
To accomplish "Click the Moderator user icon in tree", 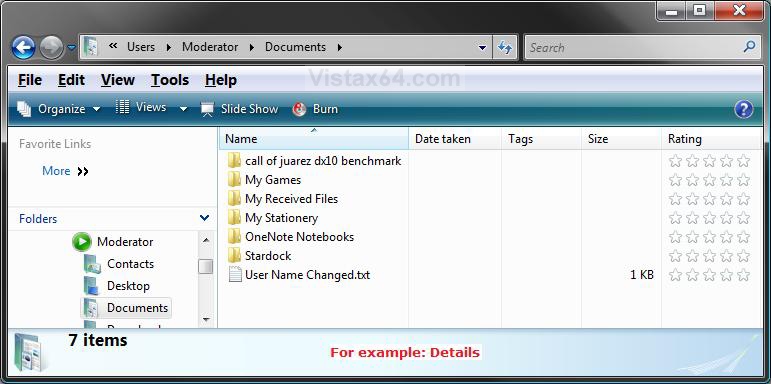I will (x=82, y=242).
